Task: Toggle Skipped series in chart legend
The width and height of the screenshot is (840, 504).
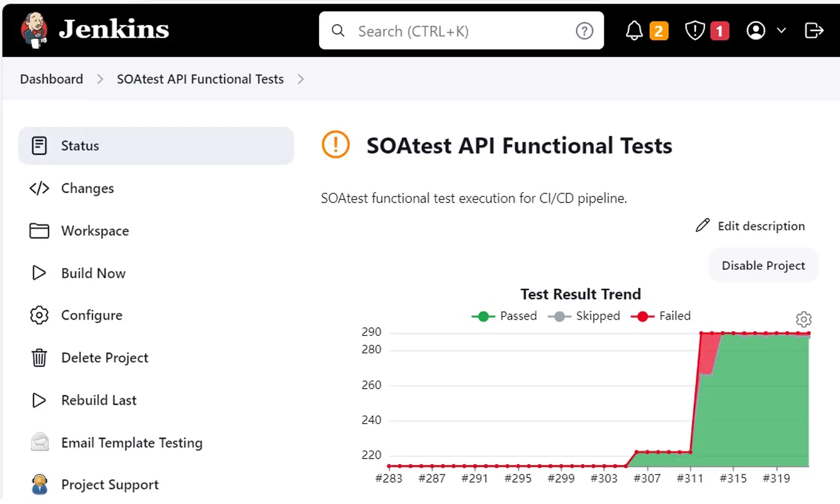Action: 584,316
